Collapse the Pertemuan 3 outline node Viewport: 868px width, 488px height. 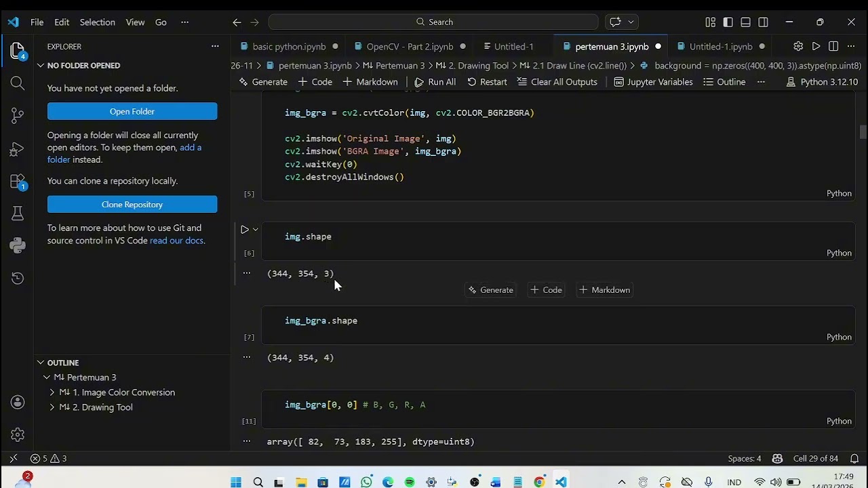pos(47,378)
